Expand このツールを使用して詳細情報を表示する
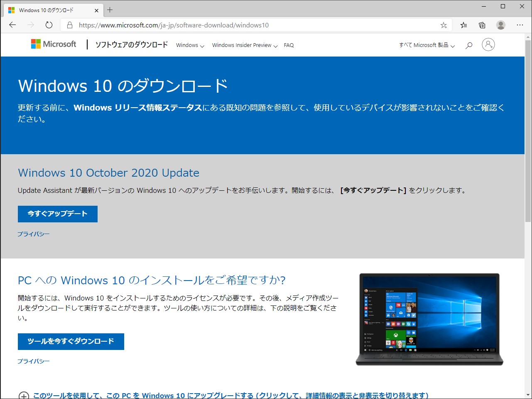This screenshot has width=532, height=399. coord(24,395)
